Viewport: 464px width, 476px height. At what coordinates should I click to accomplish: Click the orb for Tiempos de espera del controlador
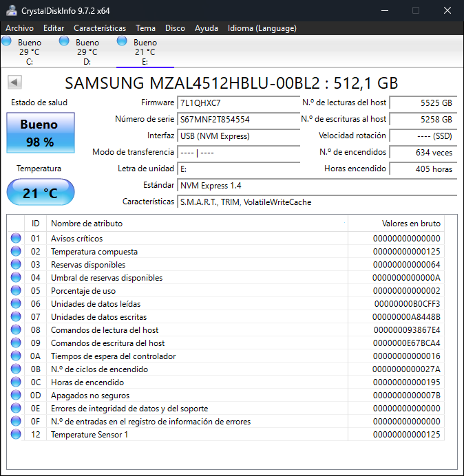point(16,356)
